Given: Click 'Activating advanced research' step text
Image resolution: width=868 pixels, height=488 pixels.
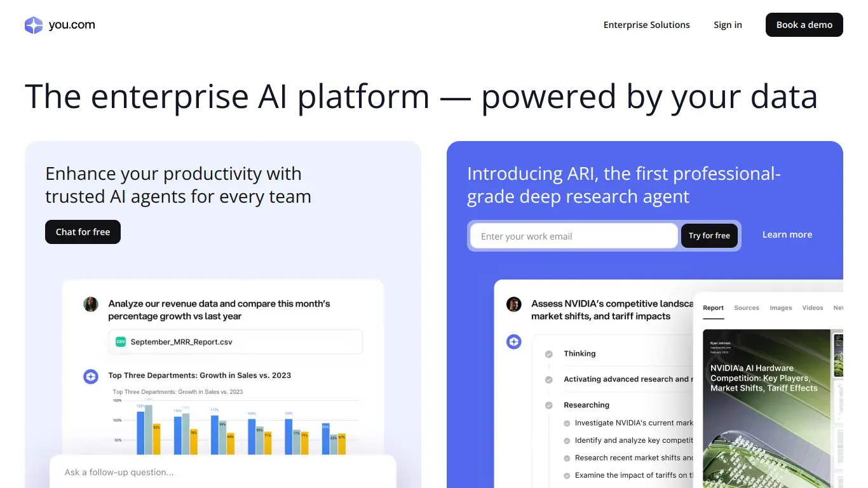Looking at the screenshot, I should (628, 379).
